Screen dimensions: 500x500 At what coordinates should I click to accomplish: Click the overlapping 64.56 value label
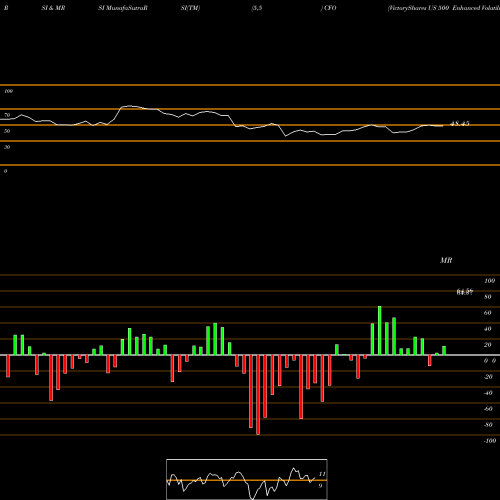click(465, 292)
